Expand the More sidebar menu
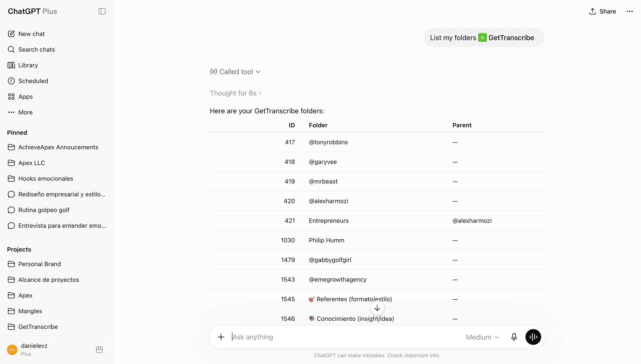Image resolution: width=641 pixels, height=364 pixels. point(56,112)
